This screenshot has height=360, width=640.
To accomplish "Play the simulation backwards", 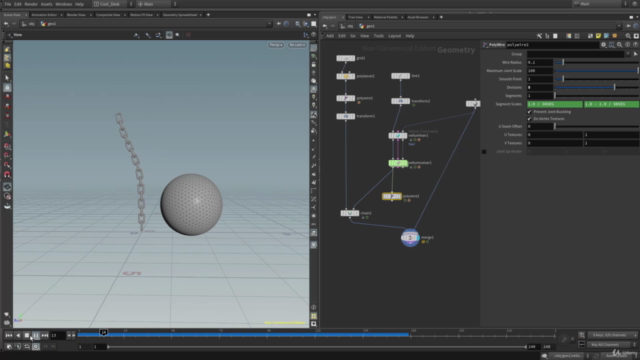I will (18, 336).
